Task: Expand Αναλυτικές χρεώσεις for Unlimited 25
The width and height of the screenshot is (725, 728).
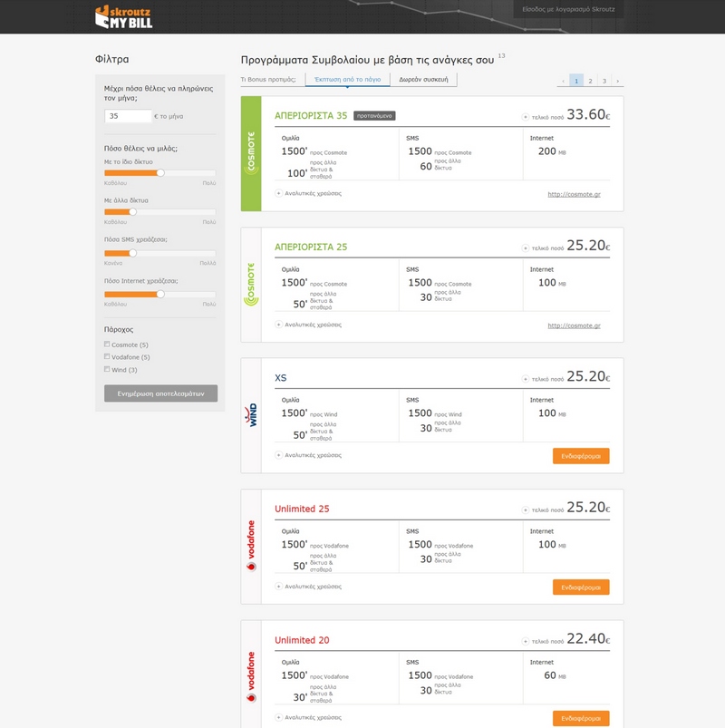Action: point(309,587)
